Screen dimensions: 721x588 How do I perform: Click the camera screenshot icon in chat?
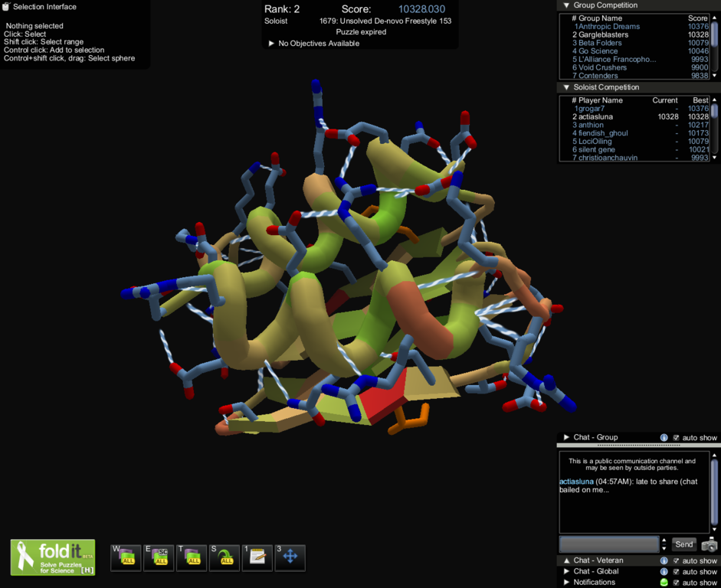click(710, 544)
